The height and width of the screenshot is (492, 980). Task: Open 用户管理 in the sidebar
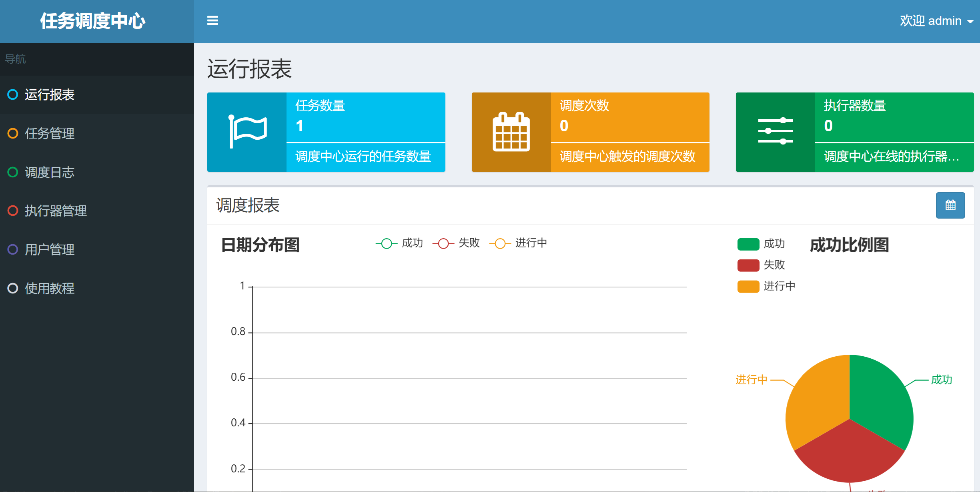[x=97, y=250]
